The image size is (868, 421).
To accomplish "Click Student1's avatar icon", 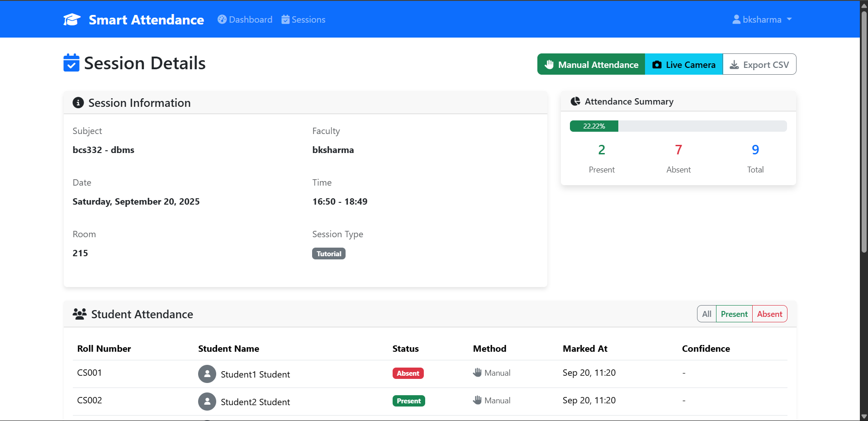I will point(207,374).
